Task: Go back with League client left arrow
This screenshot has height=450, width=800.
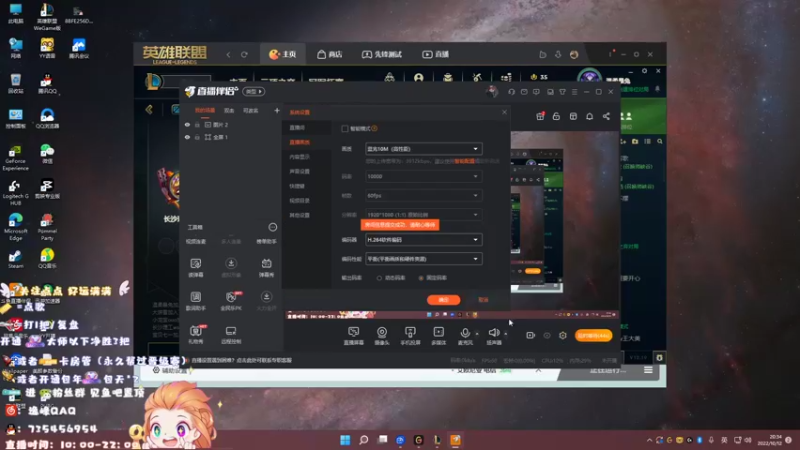Action: click(228, 54)
